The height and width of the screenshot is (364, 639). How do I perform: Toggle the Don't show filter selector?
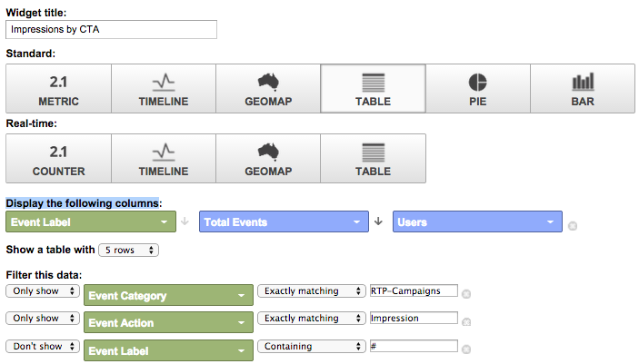(42, 345)
